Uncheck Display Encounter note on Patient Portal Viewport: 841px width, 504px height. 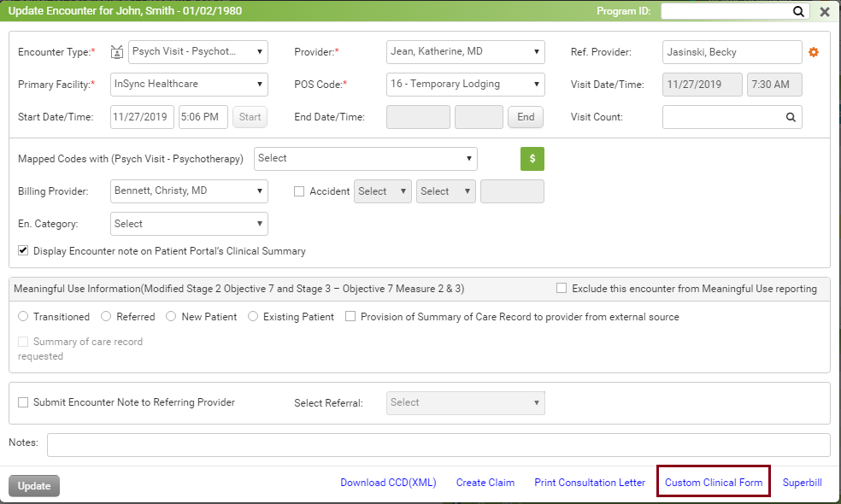23,251
